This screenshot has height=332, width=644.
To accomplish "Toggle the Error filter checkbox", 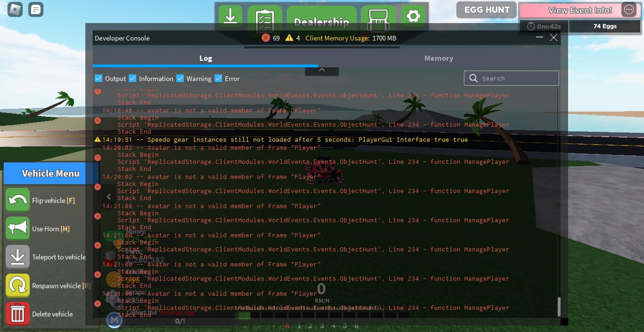I will click(218, 78).
